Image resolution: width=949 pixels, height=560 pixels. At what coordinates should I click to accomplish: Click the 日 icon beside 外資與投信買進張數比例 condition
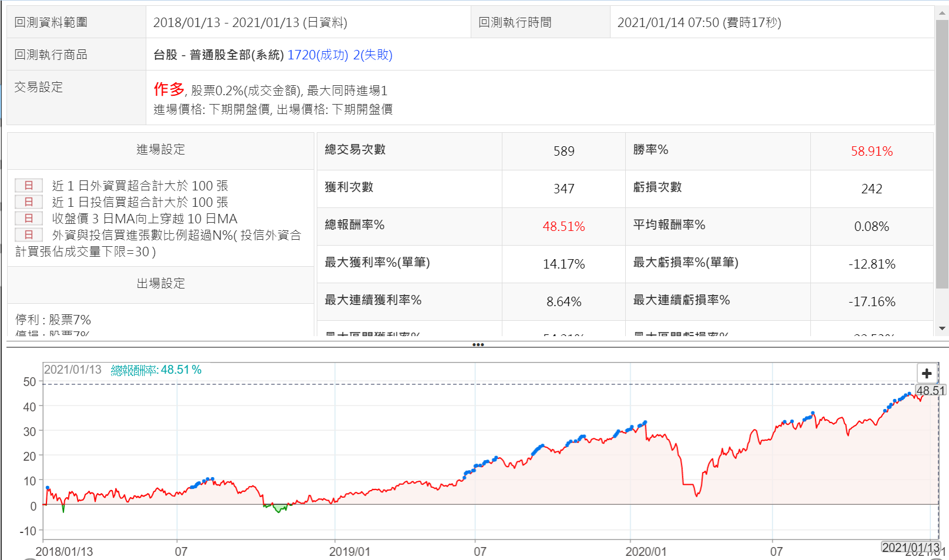[29, 235]
